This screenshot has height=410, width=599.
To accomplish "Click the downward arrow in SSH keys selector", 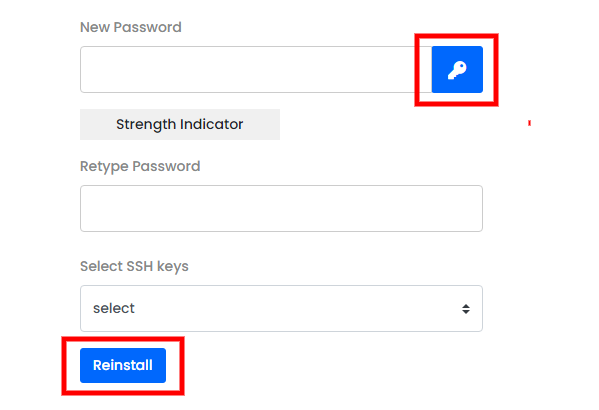I will pos(466,312).
